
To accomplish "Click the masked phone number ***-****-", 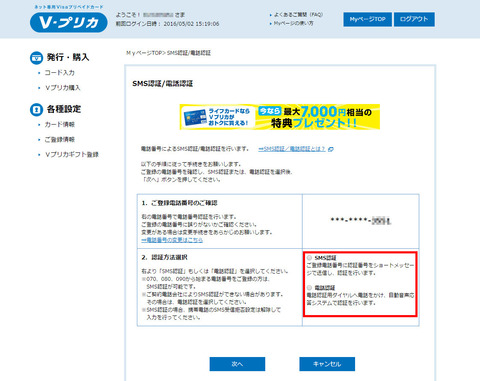I will pyautogui.click(x=361, y=220).
